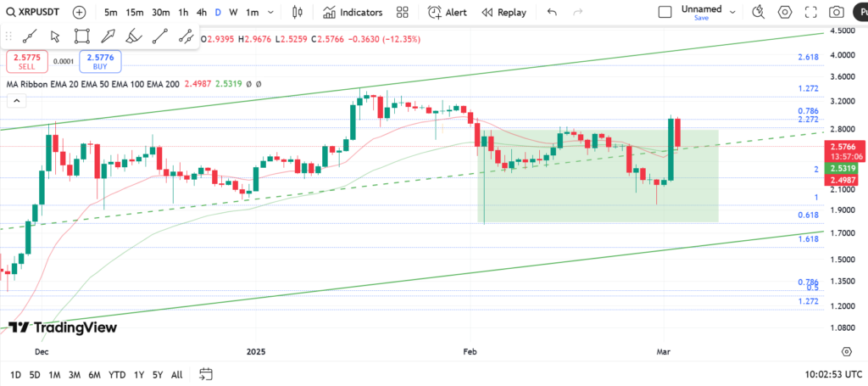
Task: Switch to the 4h timeframe
Action: (x=201, y=13)
